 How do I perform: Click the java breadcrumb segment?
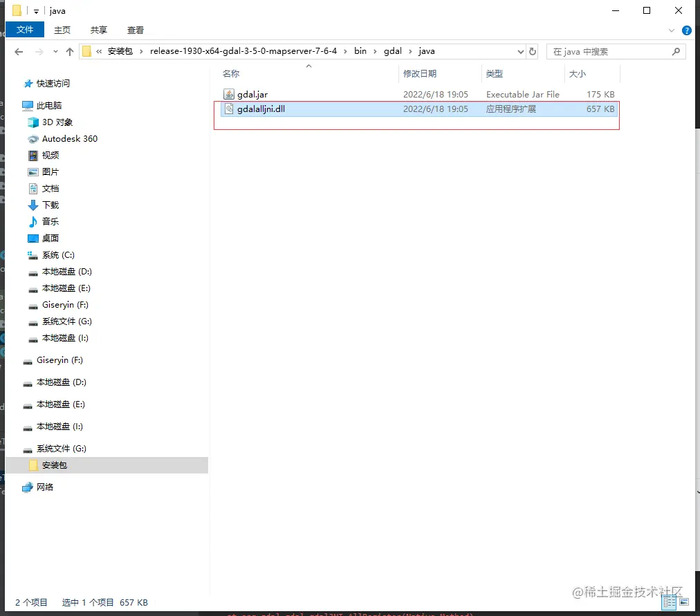click(x=427, y=51)
